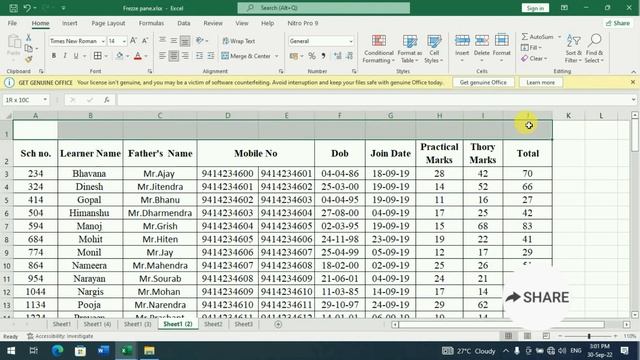Click AutoSum

coord(538,37)
